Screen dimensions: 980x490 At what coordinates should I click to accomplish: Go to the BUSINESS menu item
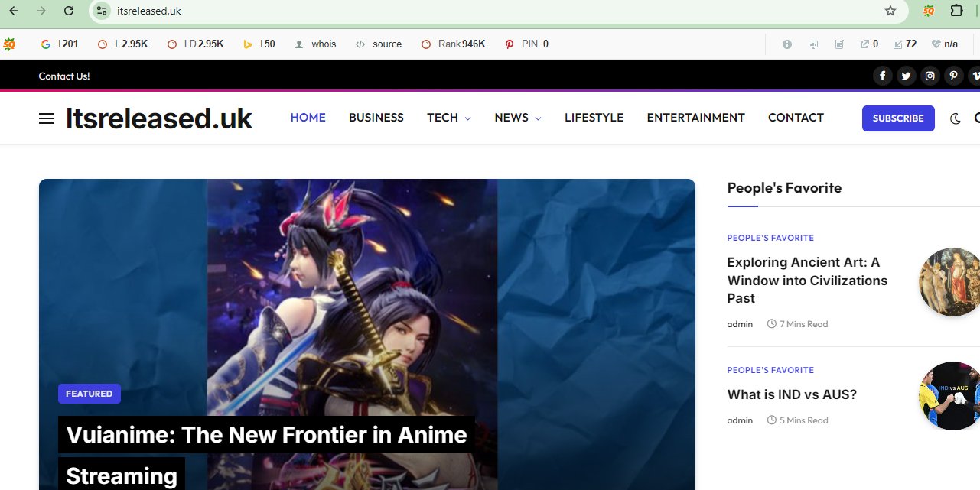click(x=376, y=118)
